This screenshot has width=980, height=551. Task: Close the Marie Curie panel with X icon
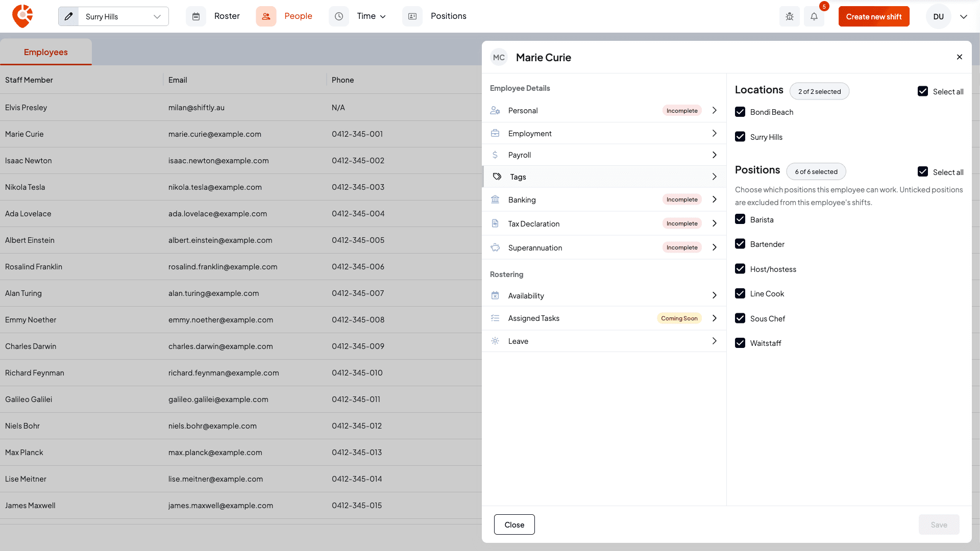[960, 57]
